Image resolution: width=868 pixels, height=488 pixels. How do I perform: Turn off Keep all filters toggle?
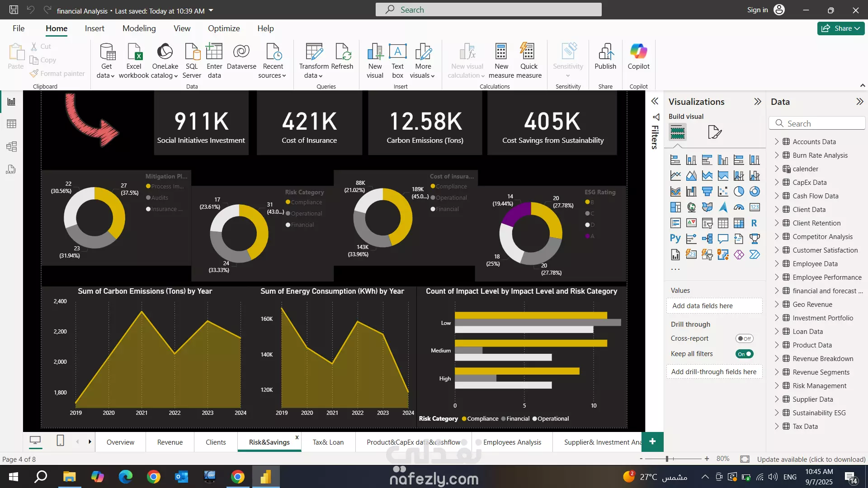pos(744,354)
